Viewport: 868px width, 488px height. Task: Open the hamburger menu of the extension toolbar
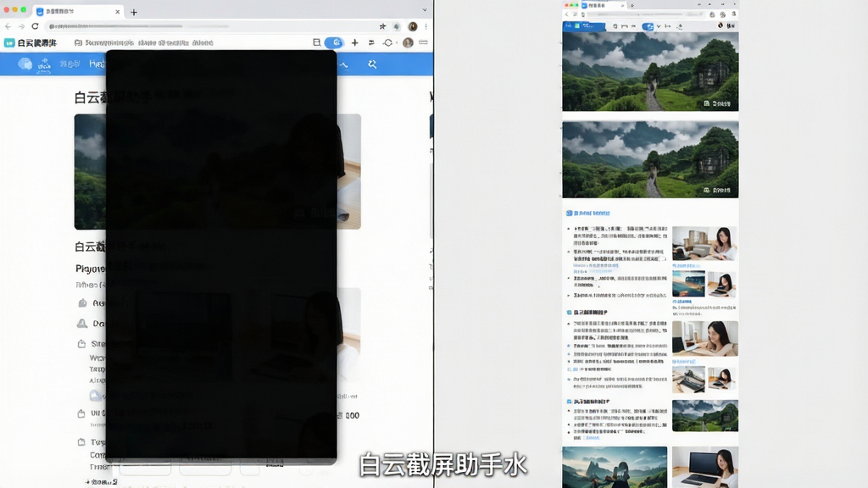click(424, 42)
